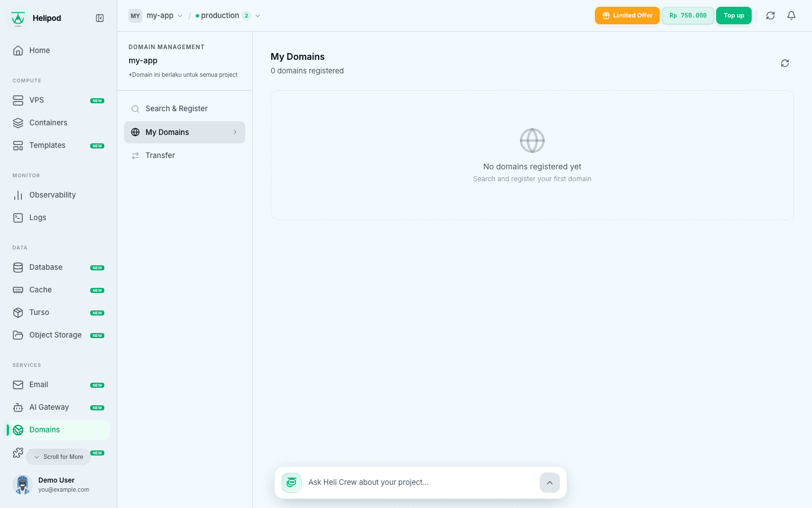This screenshot has width=812, height=508.
Task: Select Domains in the sidebar
Action: click(59, 430)
